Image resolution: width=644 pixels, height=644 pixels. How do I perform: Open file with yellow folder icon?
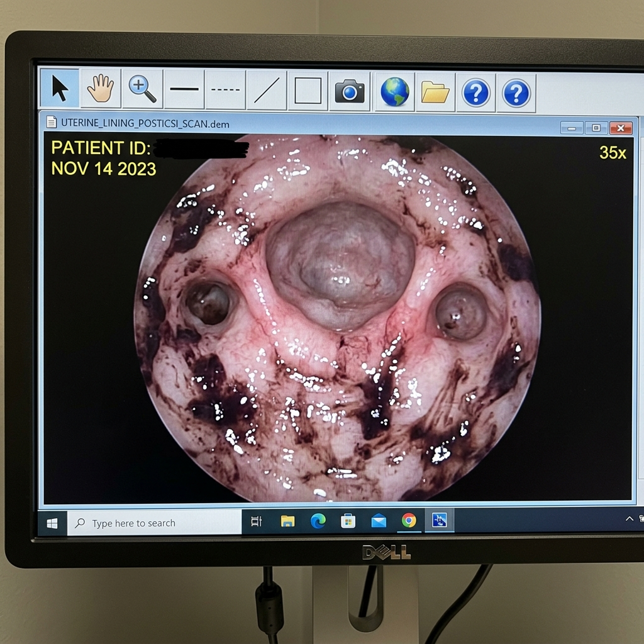pyautogui.click(x=435, y=92)
